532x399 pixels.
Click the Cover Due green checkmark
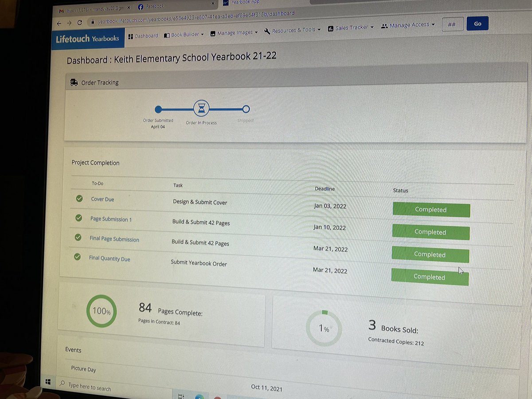(79, 199)
